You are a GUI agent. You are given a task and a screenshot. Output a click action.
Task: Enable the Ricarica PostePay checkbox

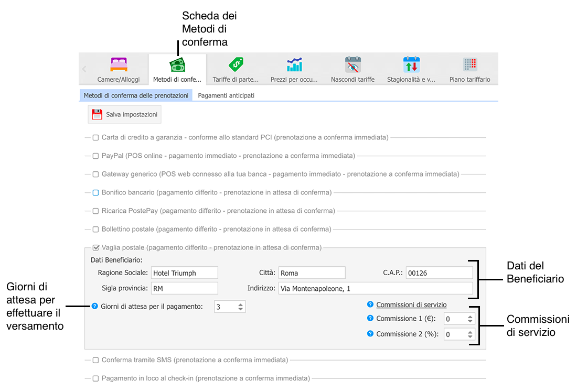coord(95,211)
